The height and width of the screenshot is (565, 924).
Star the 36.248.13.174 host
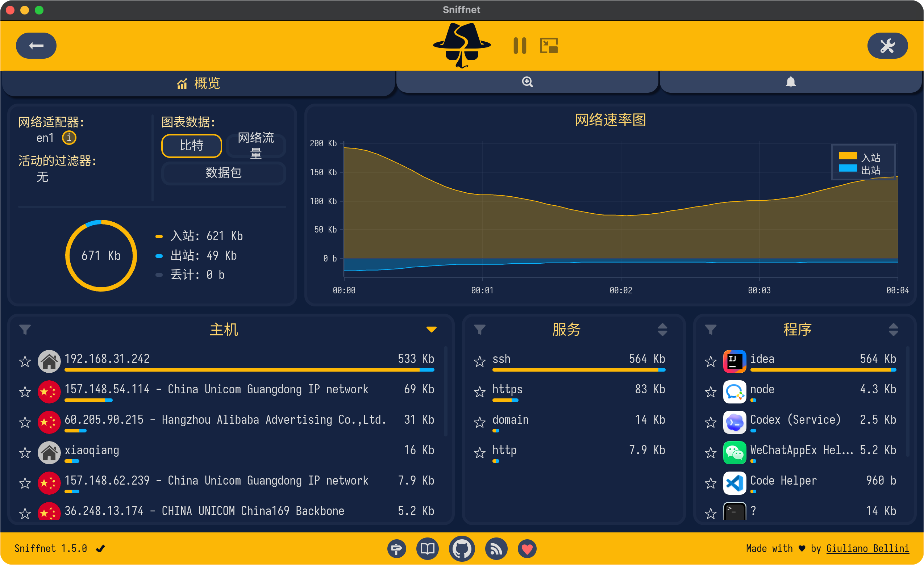pos(25,513)
